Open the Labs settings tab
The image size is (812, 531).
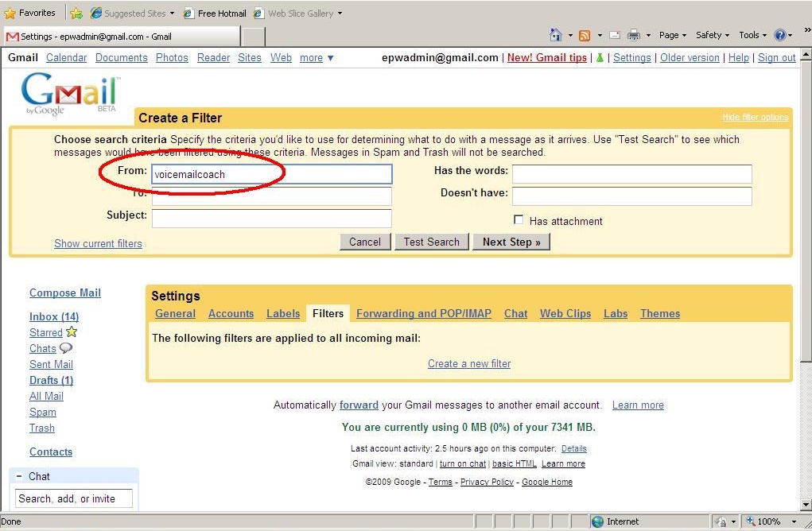point(616,313)
